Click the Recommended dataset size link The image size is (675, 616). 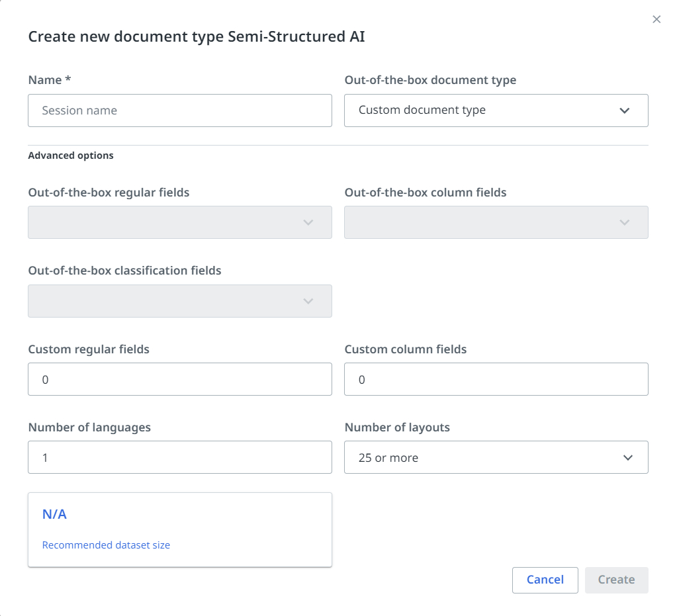point(106,545)
